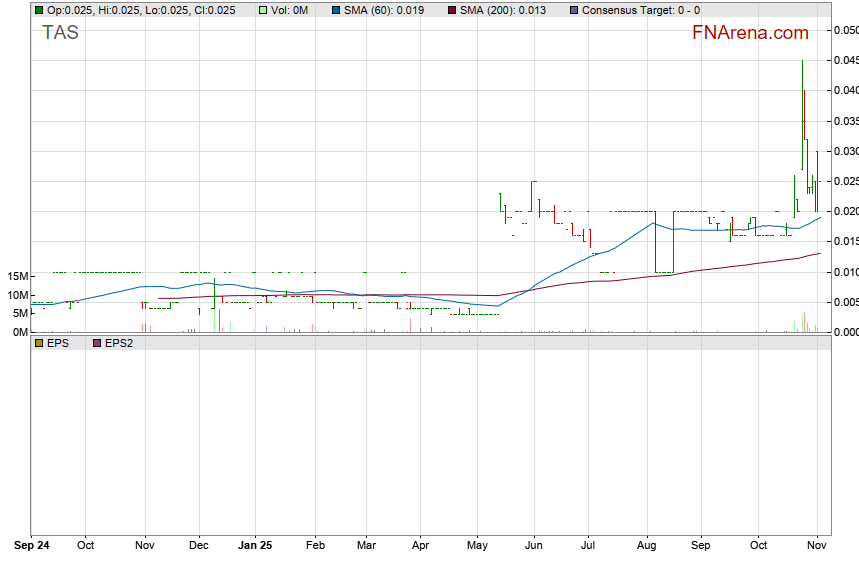Viewport: 859px width, 566px height.
Task: Click the Sep 24 date axis label
Action: 32,546
